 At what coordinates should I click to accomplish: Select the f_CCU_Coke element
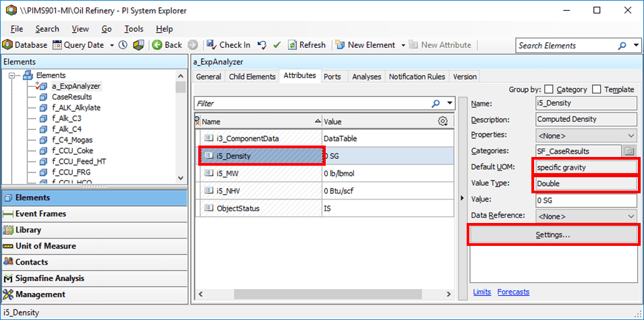[x=72, y=150]
